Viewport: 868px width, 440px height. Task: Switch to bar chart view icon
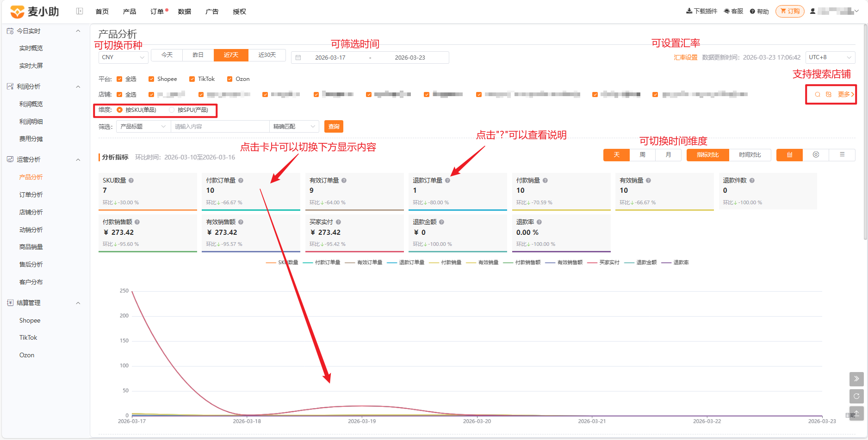pyautogui.click(x=789, y=155)
